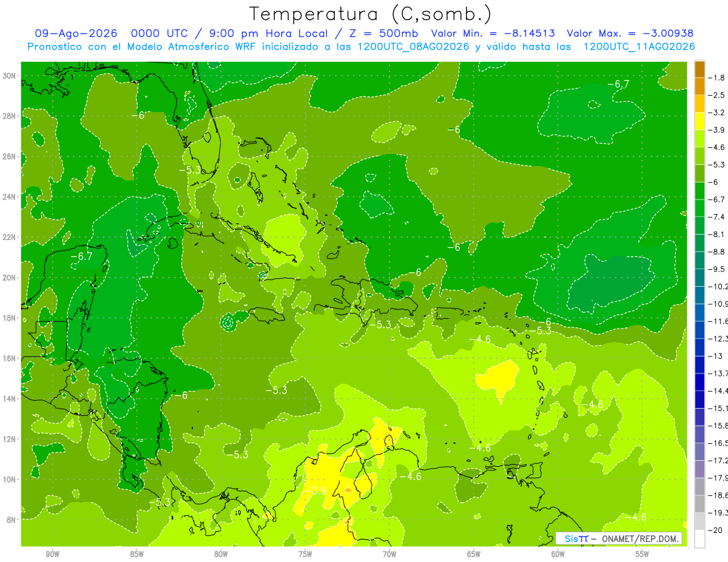The height and width of the screenshot is (562, 728).
Task: Click the 16N latitude axis label
Action: 10,358
